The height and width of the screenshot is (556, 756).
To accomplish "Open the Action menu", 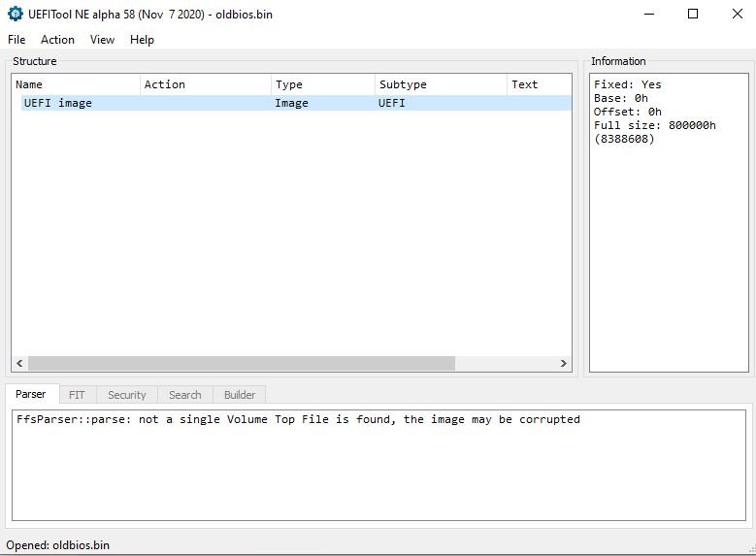I will click(x=57, y=40).
